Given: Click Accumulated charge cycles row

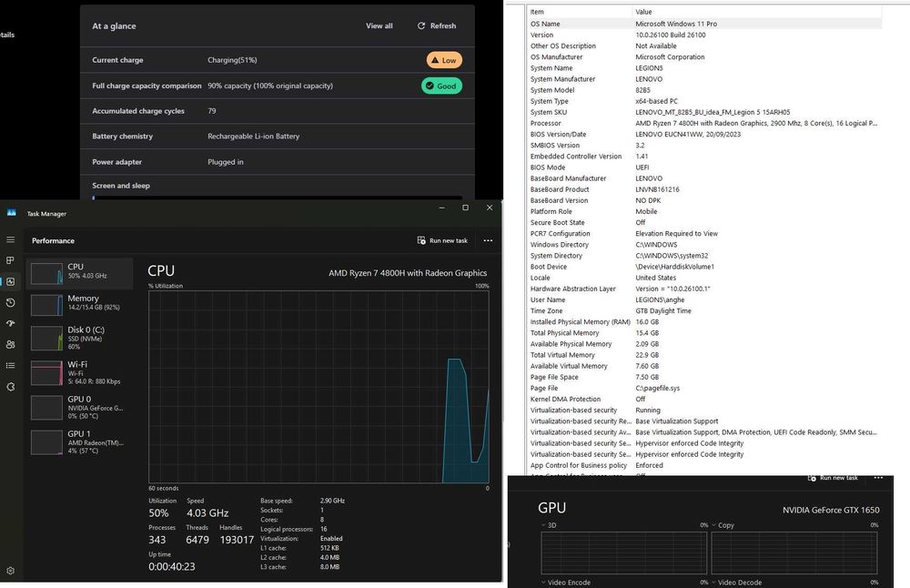Looking at the screenshot, I should coord(278,111).
